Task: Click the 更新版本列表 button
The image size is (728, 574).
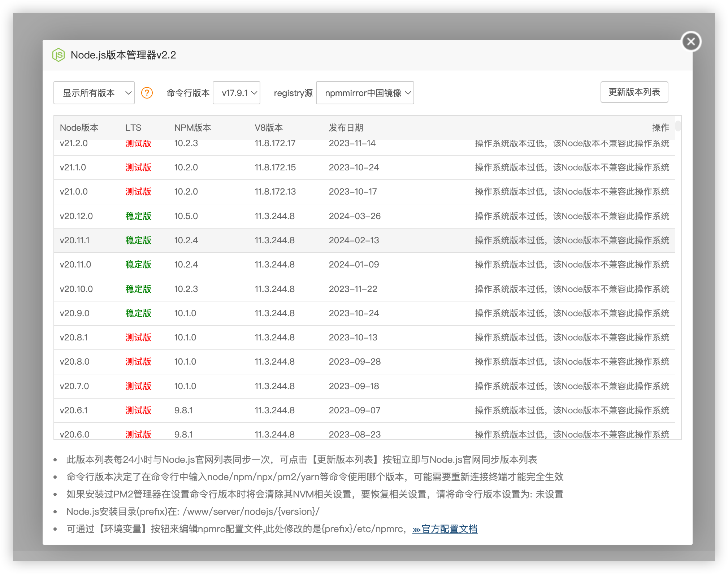Action: (x=634, y=92)
